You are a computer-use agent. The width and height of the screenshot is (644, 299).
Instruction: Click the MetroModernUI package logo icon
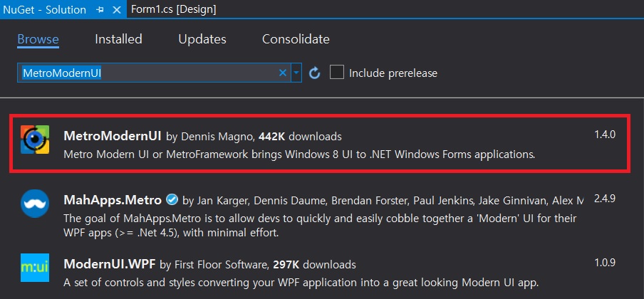[x=35, y=140]
